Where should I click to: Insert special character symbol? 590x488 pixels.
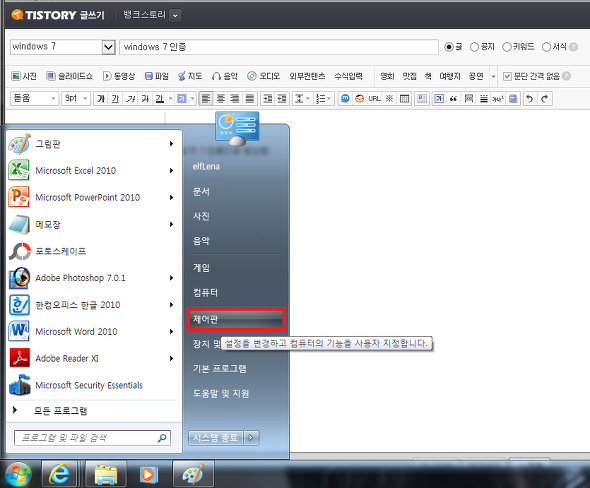pyautogui.click(x=389, y=99)
